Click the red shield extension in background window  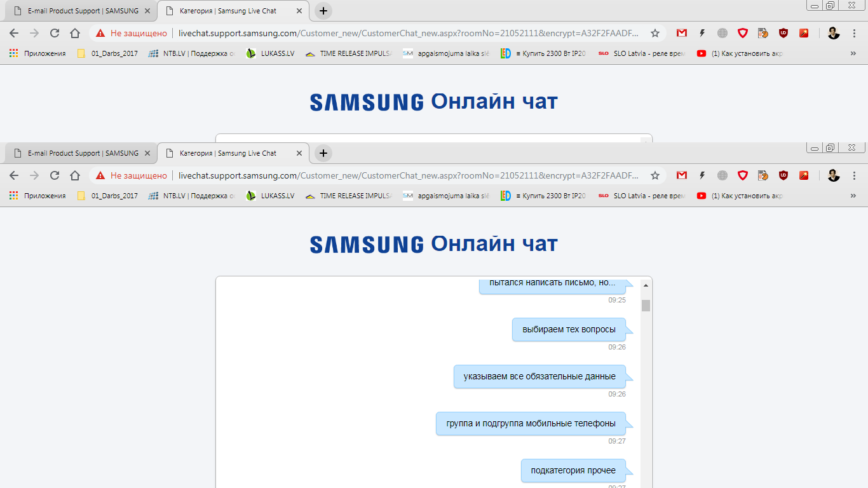pyautogui.click(x=743, y=33)
